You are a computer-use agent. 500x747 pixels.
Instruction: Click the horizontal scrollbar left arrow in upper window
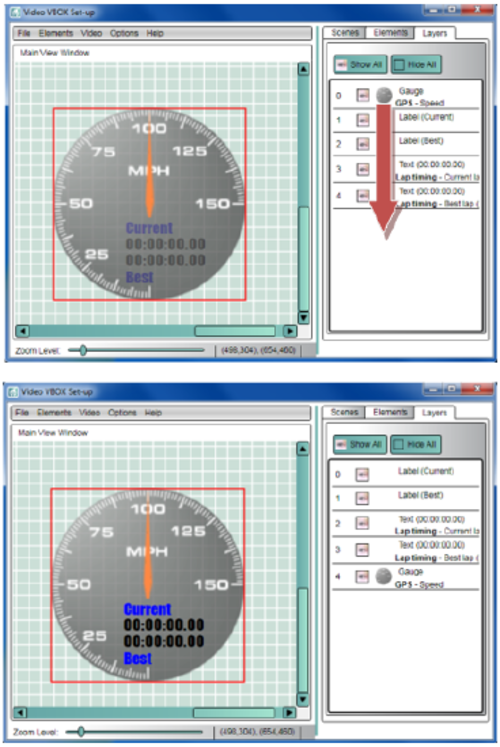(22, 331)
